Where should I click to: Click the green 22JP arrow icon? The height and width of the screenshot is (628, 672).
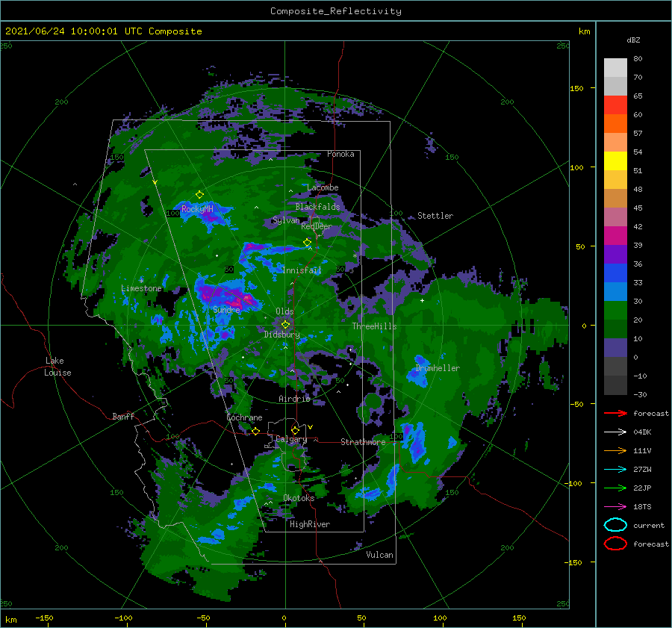(615, 488)
